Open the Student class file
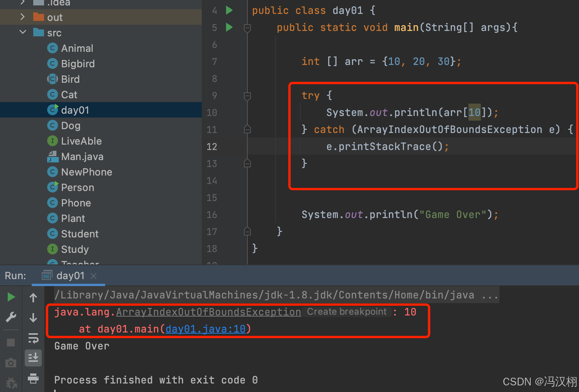The width and height of the screenshot is (579, 392). point(80,234)
